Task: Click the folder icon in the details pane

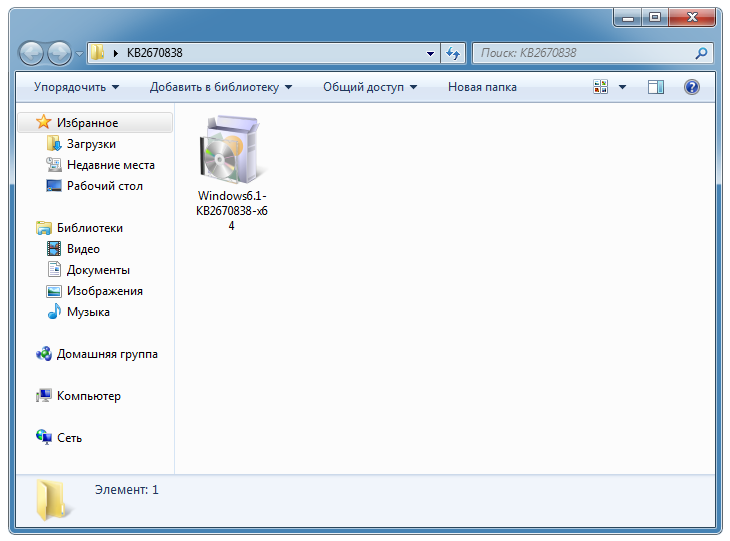Action: coord(53,500)
